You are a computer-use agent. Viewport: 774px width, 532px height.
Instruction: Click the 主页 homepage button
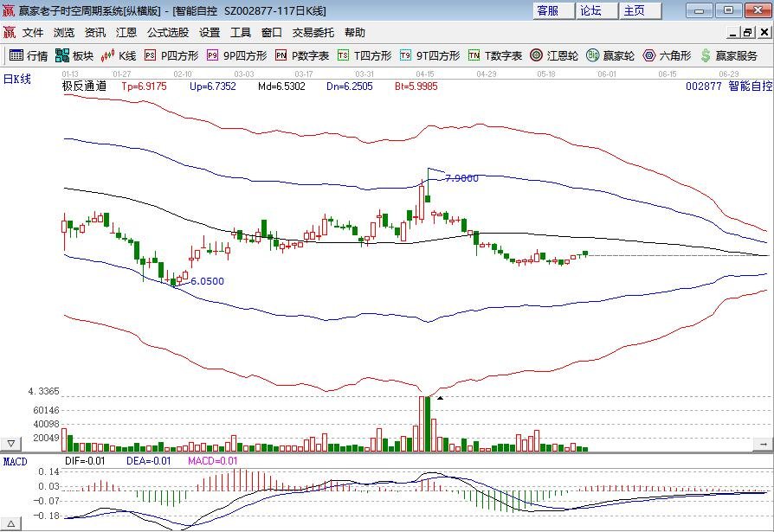point(640,11)
